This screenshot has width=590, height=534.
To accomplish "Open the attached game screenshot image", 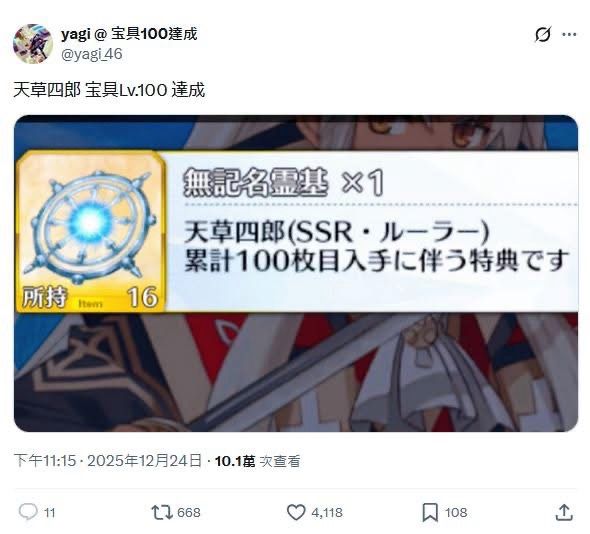I will click(x=296, y=273).
